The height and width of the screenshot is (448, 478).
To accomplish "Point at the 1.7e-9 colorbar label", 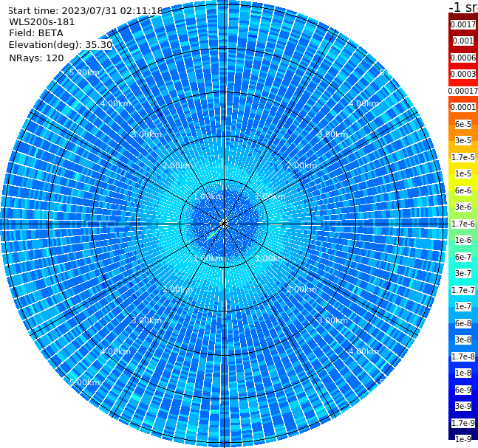I will click(463, 423).
